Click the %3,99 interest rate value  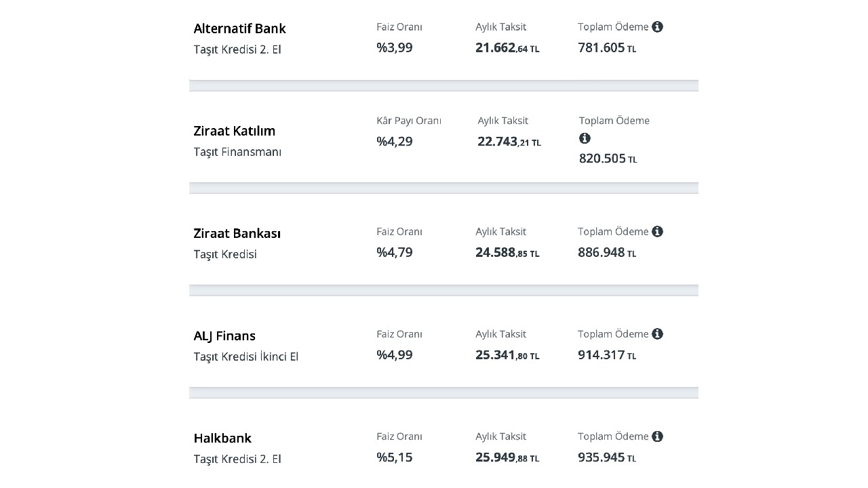pos(395,47)
